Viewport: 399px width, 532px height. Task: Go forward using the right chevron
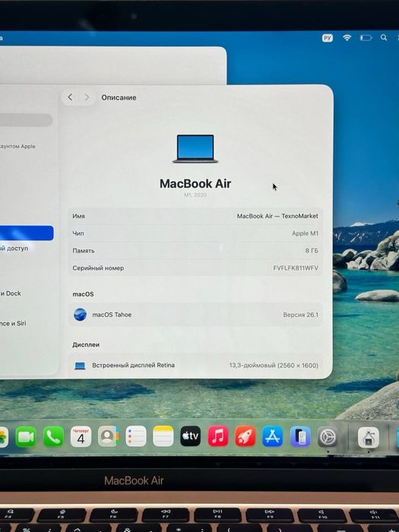click(x=87, y=97)
